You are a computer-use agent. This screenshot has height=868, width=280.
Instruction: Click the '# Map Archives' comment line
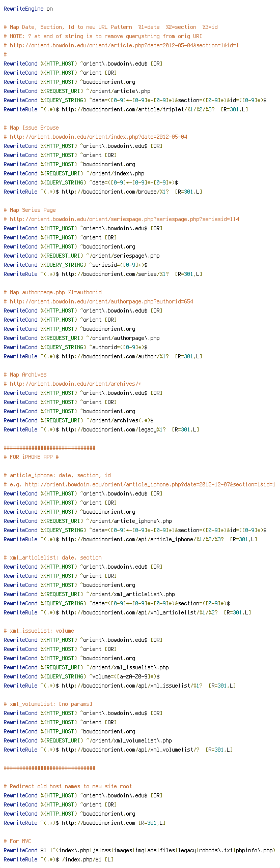point(25,375)
